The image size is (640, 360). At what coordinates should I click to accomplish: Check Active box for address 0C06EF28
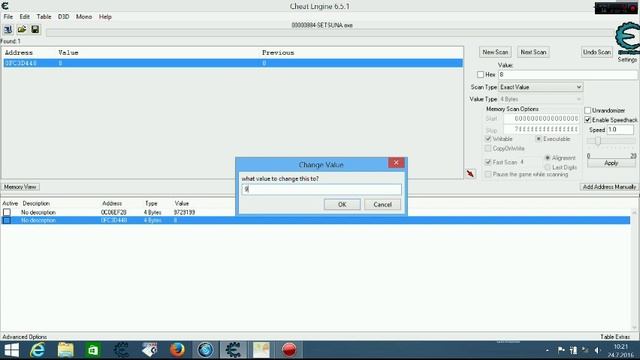pyautogui.click(x=7, y=212)
